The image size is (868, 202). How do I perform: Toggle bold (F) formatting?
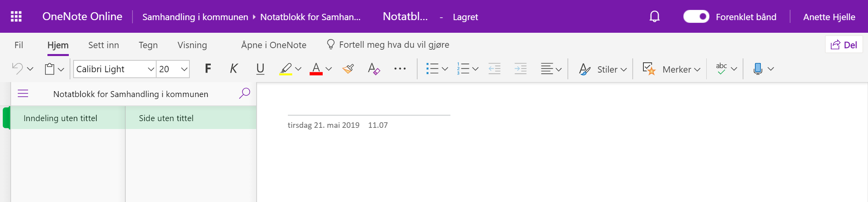click(208, 69)
